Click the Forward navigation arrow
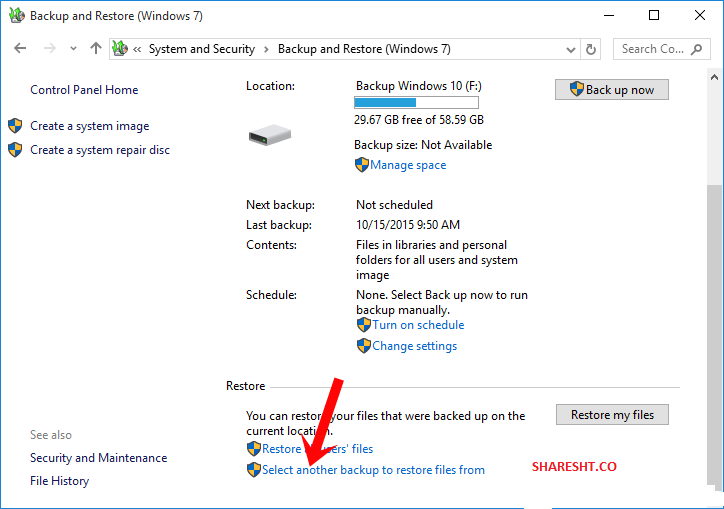This screenshot has height=509, width=724. [49, 48]
